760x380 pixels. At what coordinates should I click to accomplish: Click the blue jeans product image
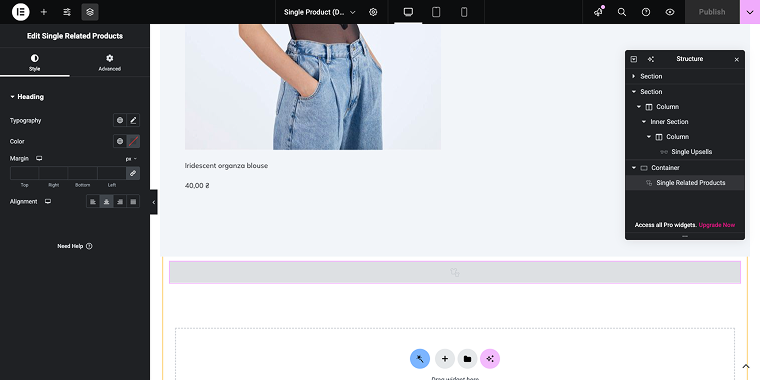point(313,87)
